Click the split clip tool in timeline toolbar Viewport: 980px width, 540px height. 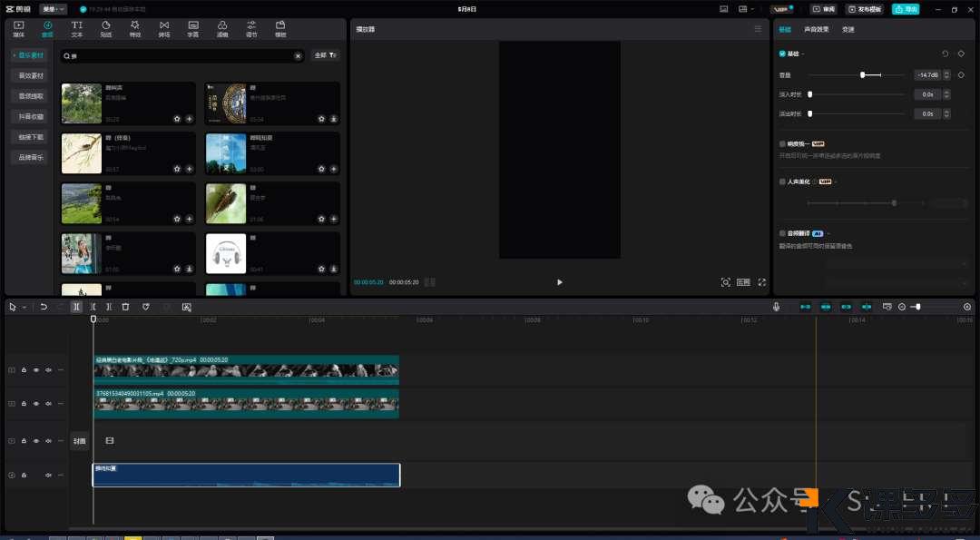pyautogui.click(x=76, y=307)
